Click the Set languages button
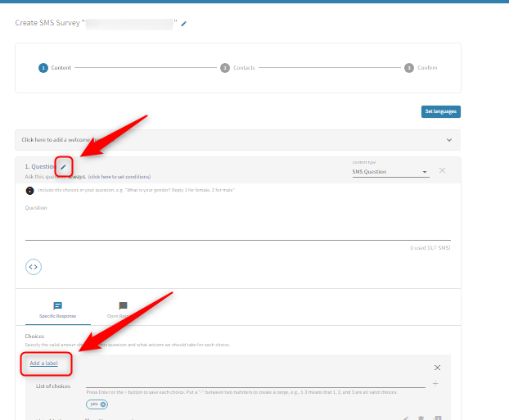The image size is (509, 420). pos(440,111)
